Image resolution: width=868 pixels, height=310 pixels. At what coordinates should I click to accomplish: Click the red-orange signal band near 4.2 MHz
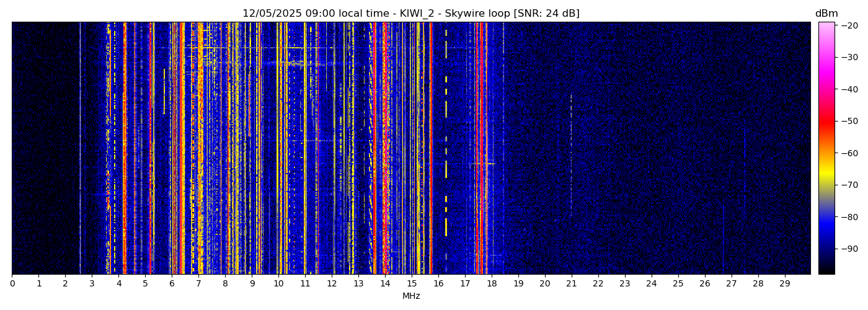click(125, 149)
